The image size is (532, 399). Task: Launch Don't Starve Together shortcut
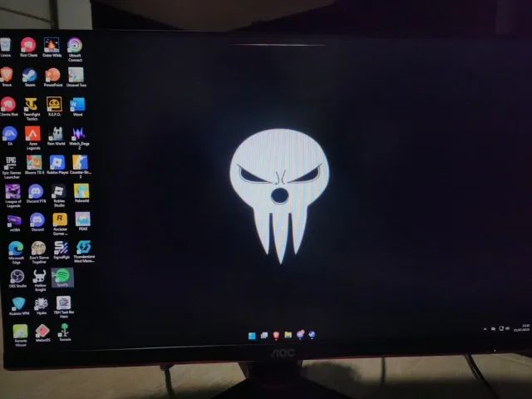pos(39,252)
